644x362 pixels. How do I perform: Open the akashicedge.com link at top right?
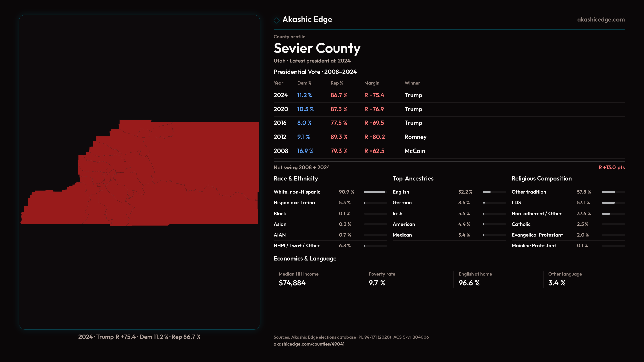coord(601,20)
